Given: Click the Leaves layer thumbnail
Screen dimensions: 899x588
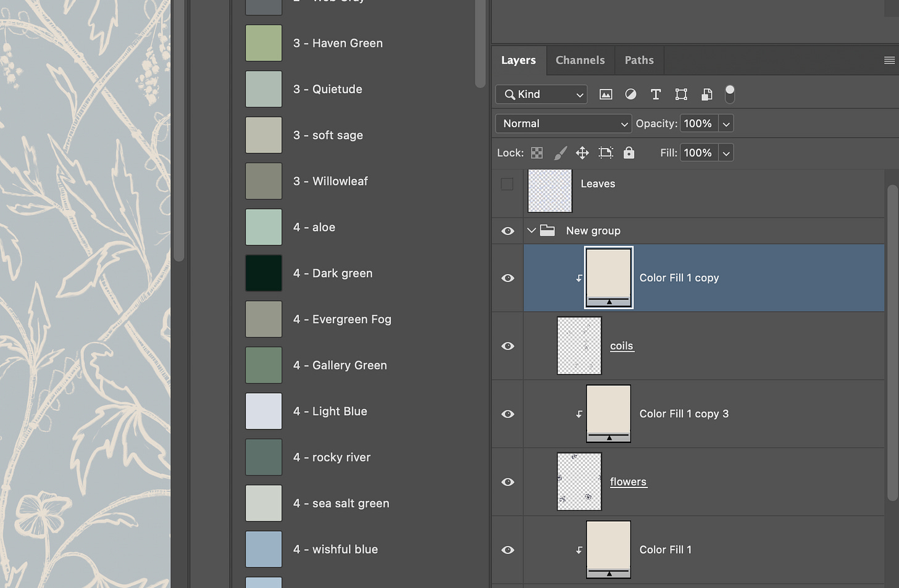Looking at the screenshot, I should click(x=550, y=191).
